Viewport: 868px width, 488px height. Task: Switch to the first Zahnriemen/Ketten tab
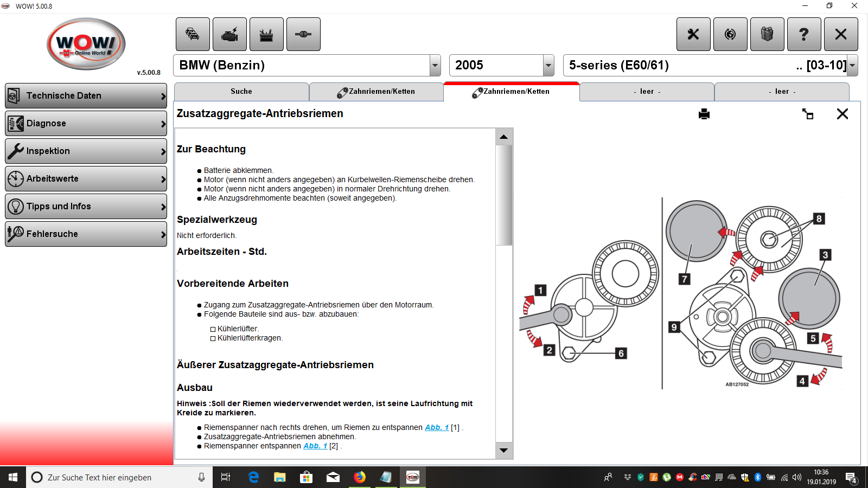(376, 92)
